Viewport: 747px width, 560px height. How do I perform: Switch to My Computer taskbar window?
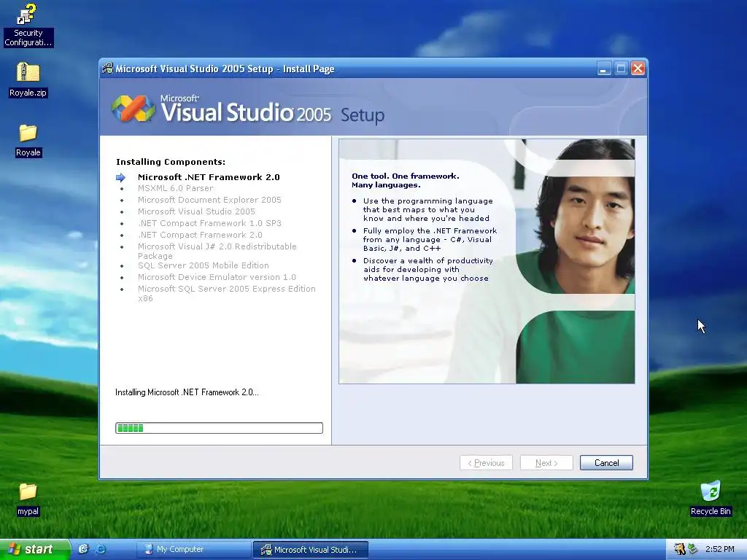[x=194, y=549]
